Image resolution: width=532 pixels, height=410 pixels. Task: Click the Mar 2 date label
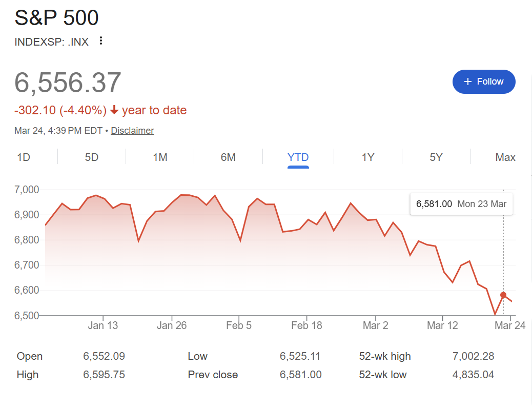pyautogui.click(x=375, y=325)
